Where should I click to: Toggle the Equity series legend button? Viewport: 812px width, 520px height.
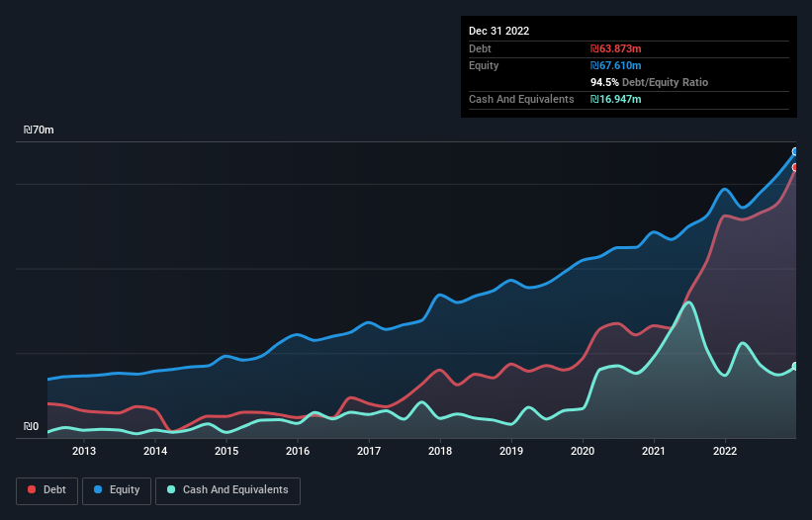coord(117,490)
